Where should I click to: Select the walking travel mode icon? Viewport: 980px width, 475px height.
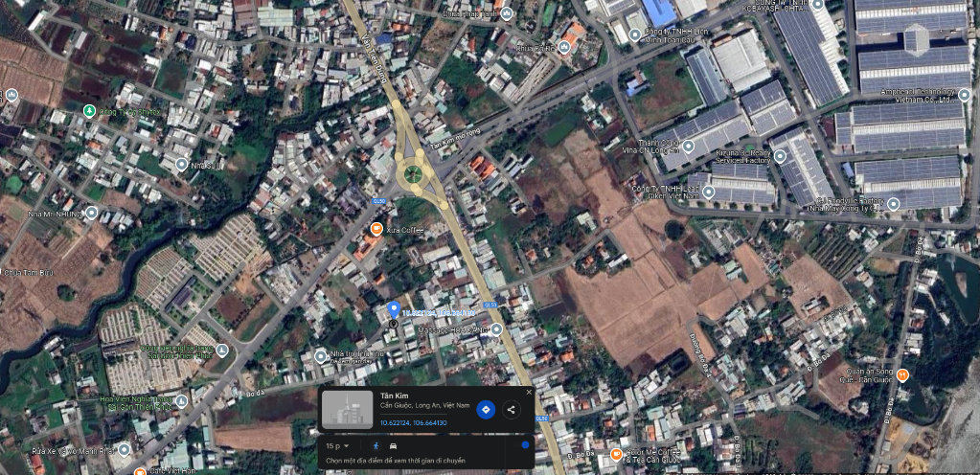375,445
